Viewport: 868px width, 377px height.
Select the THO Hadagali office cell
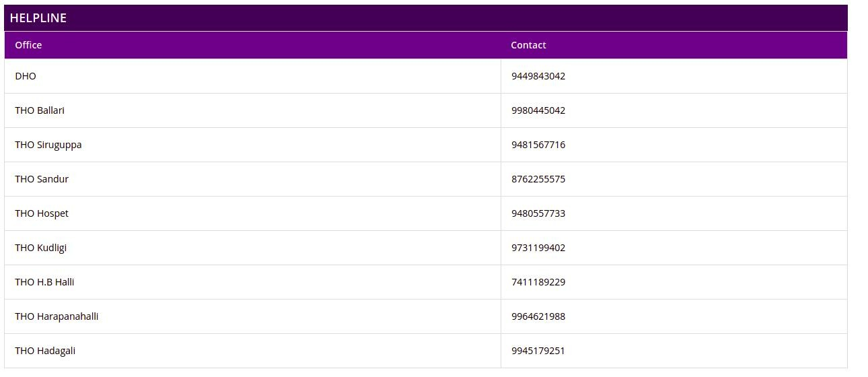click(x=45, y=351)
